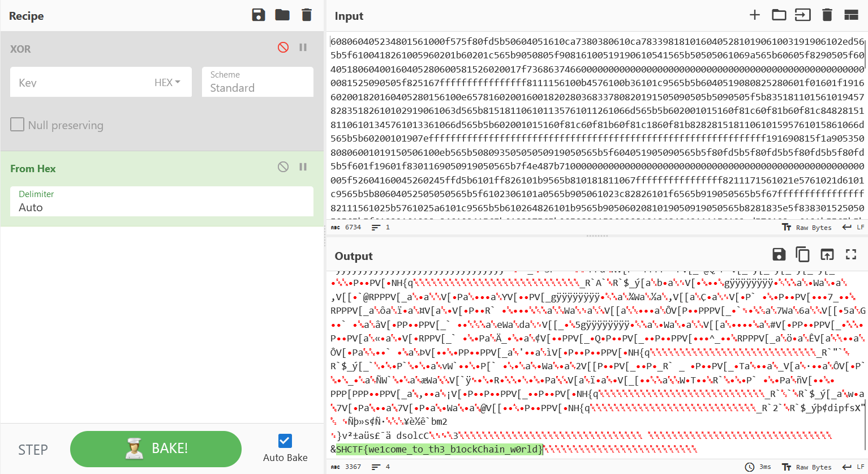Viewport: 868px width, 474px height.
Task: Disable the From Hex operation
Action: 283,167
